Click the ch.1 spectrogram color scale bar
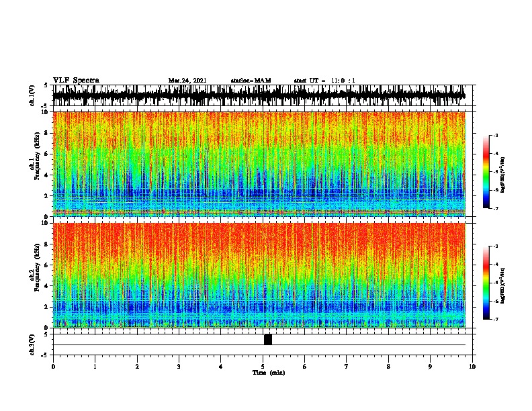This screenshot has height=411, width=532. [486, 172]
